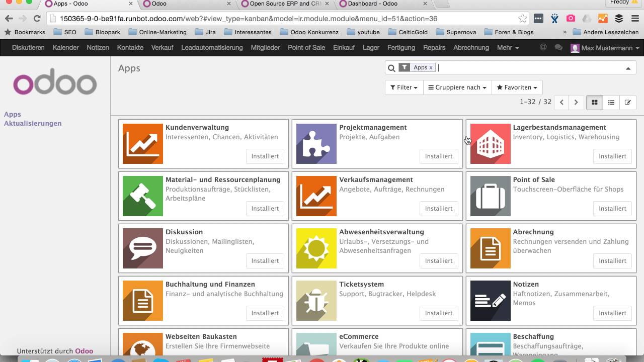
Task: Click the Webseiten Baukasten app title
Action: pos(201,337)
